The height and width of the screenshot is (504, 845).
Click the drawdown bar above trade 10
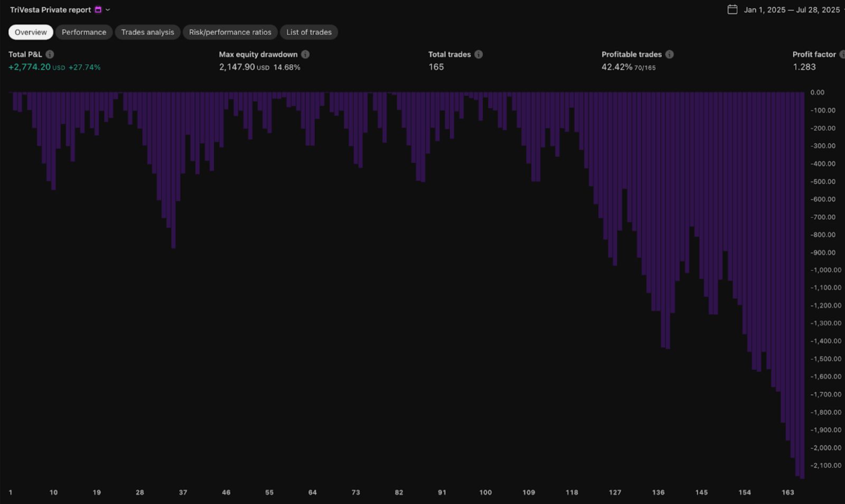click(53, 141)
